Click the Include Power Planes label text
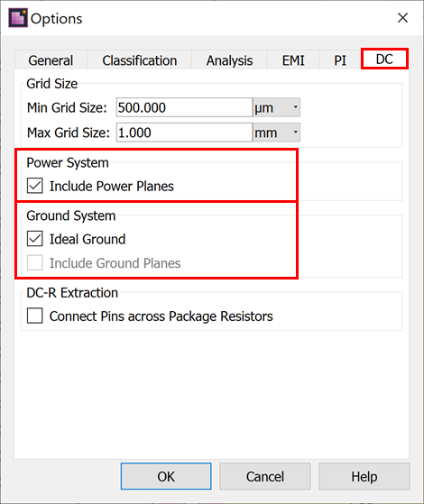Image resolution: width=424 pixels, height=504 pixels. tap(112, 186)
